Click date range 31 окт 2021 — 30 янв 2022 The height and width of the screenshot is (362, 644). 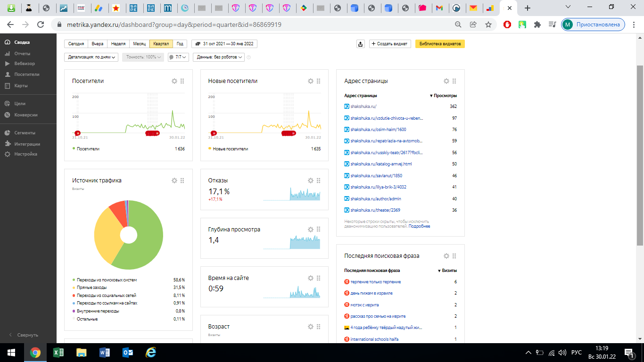click(224, 44)
